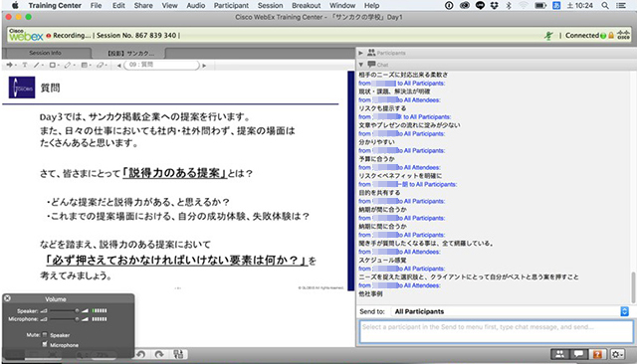The image size is (637, 364).
Task: Open the Help menu
Action: coord(371,5)
